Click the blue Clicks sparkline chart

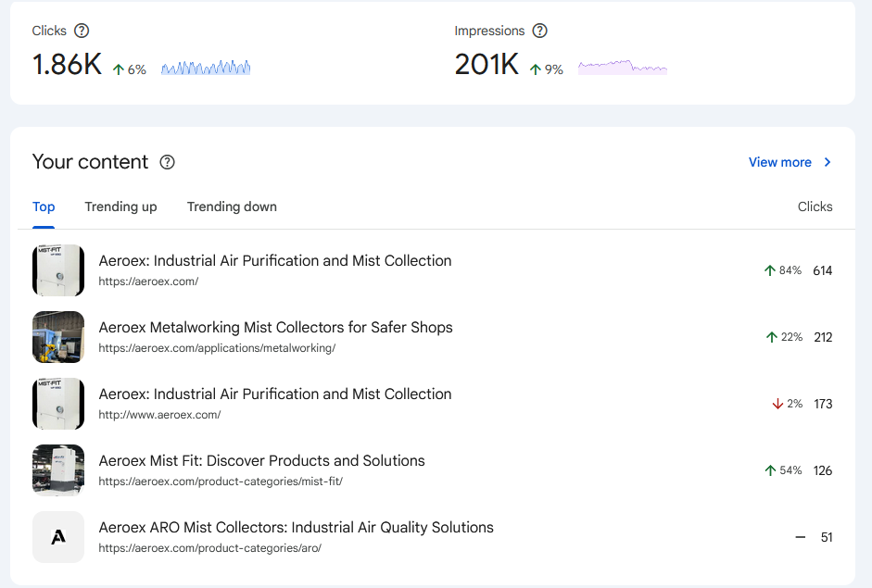(205, 68)
